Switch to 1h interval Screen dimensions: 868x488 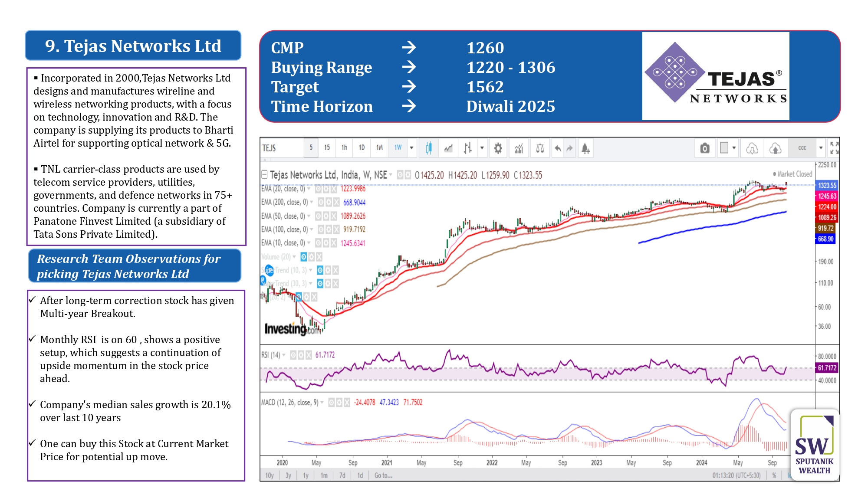(x=344, y=148)
